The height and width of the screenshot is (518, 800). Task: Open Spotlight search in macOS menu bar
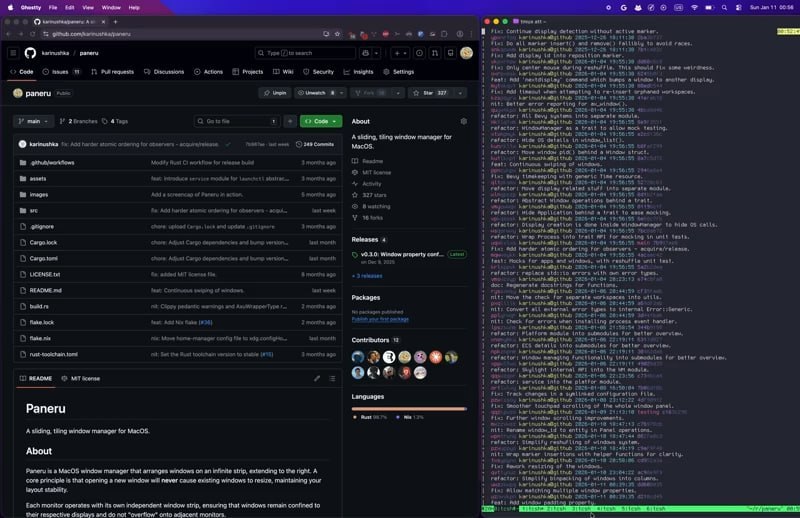[x=724, y=8]
